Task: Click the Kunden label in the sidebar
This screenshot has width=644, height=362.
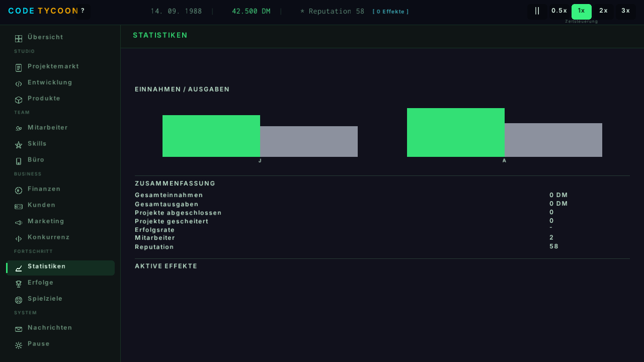Action: point(42,205)
